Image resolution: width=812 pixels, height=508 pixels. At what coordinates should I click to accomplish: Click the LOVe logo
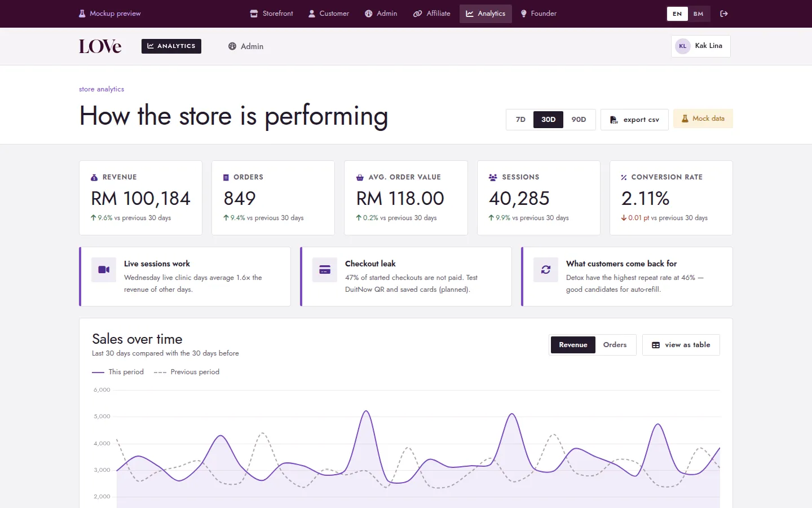(x=100, y=46)
